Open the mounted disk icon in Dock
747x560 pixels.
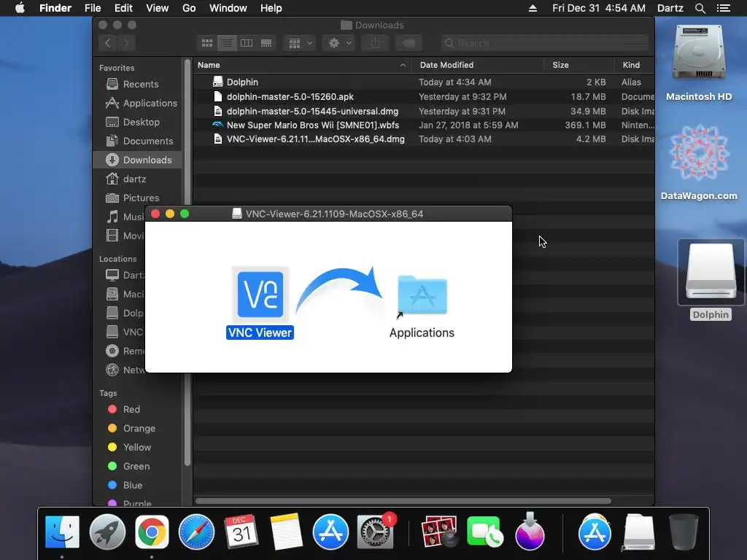[x=639, y=532]
